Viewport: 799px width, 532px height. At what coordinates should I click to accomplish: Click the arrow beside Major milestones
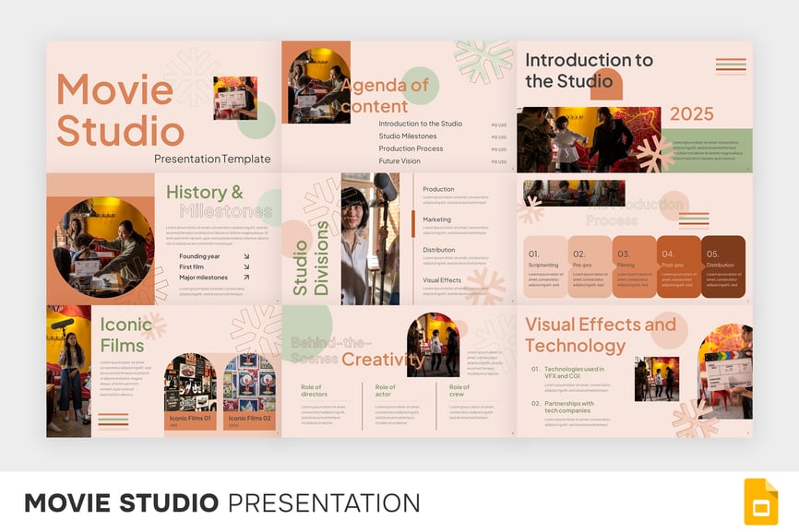[x=246, y=278]
